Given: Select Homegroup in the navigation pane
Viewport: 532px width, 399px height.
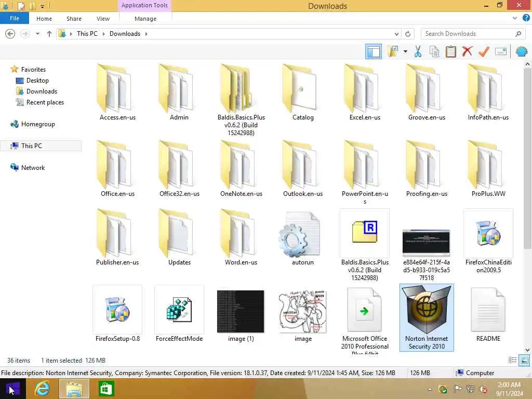Looking at the screenshot, I should (37, 124).
